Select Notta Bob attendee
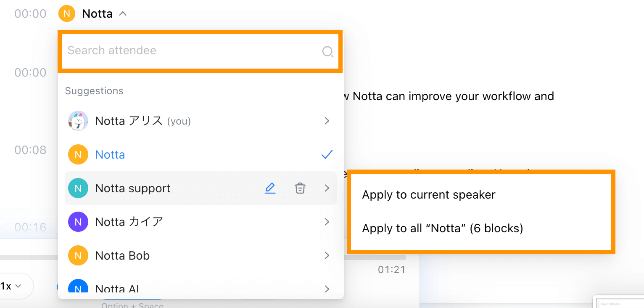The height and width of the screenshot is (308, 644). [x=201, y=255]
